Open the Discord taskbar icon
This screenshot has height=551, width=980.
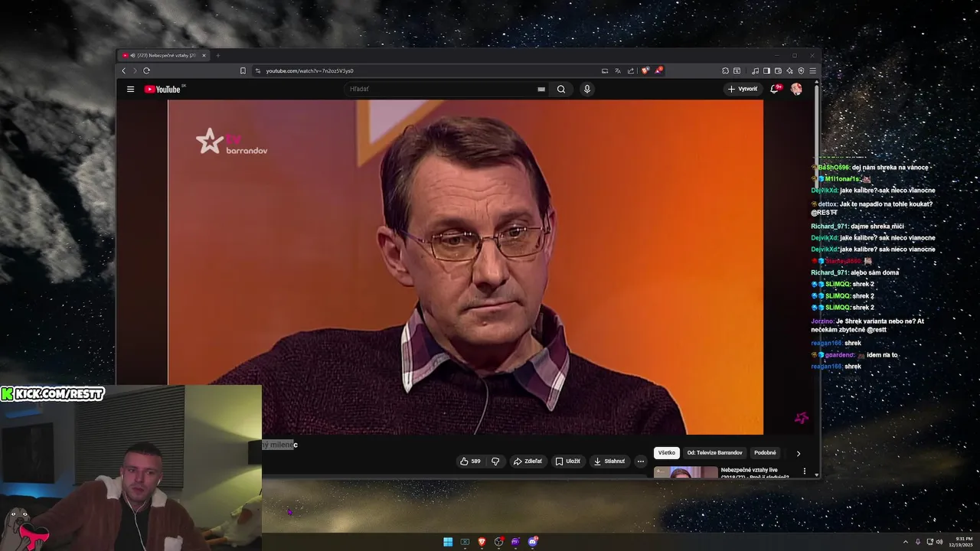coord(533,542)
